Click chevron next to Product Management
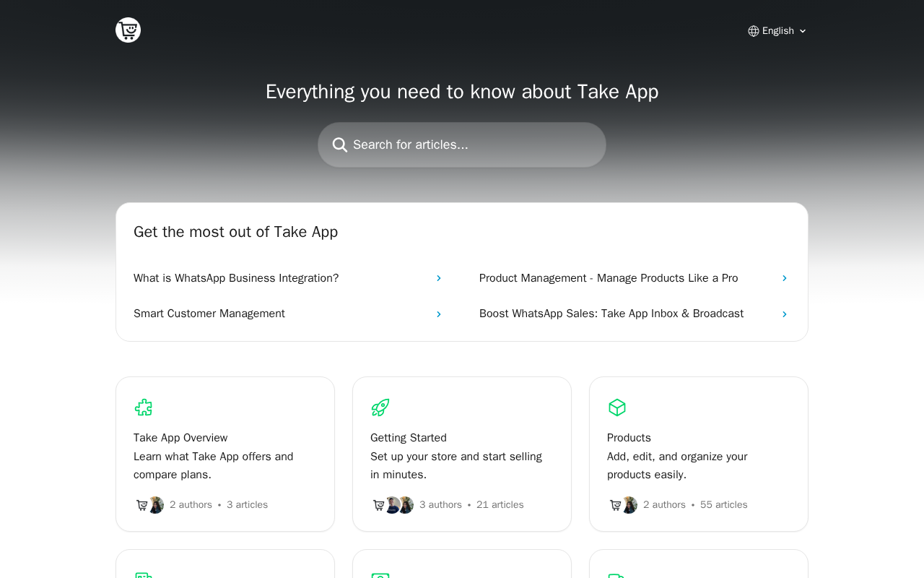Image resolution: width=924 pixels, height=578 pixels. [784, 278]
